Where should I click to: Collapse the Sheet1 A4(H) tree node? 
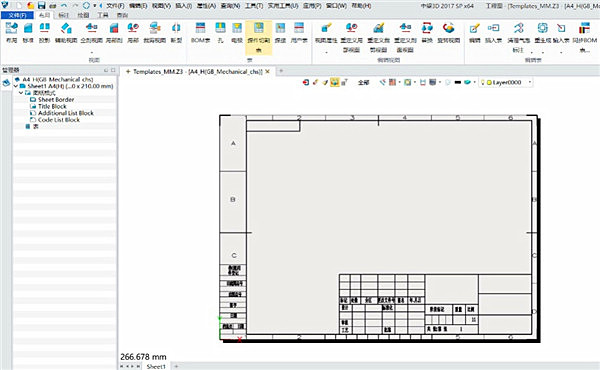(x=16, y=86)
